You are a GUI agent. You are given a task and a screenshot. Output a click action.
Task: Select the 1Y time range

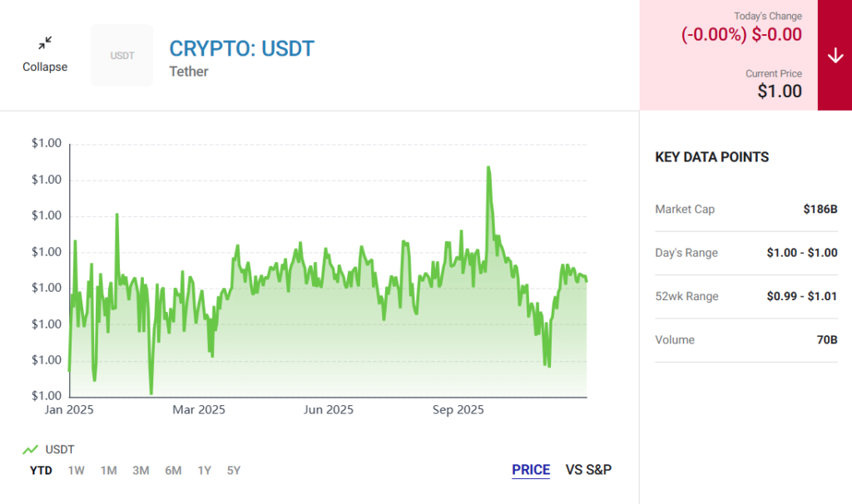point(204,471)
